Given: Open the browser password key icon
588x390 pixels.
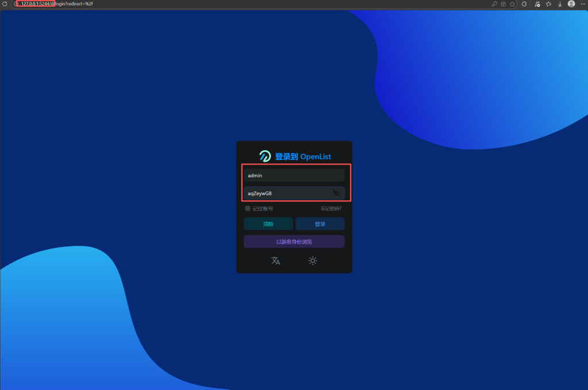Looking at the screenshot, I should [x=494, y=4].
